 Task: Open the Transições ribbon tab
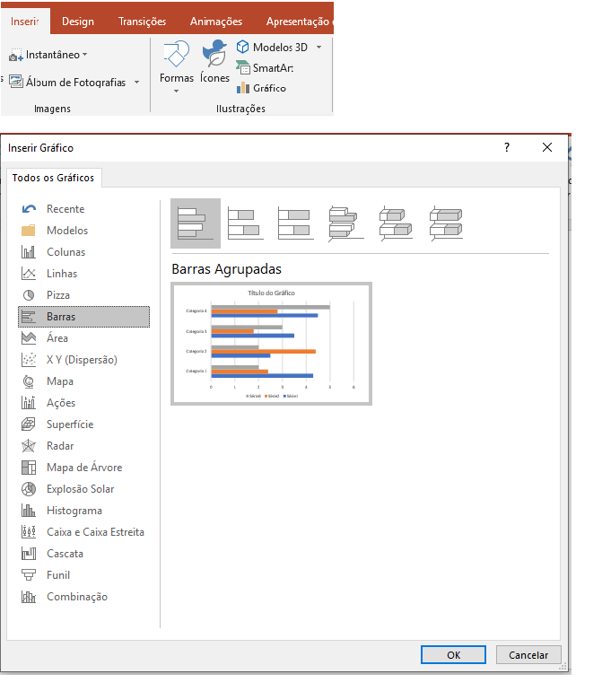point(143,22)
